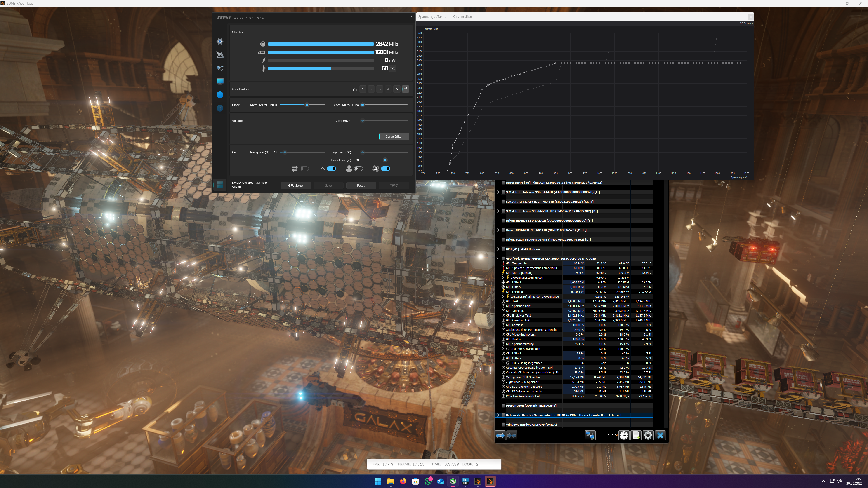Click HWiNFO expand arrows icon
868x488 pixels.
click(x=500, y=435)
